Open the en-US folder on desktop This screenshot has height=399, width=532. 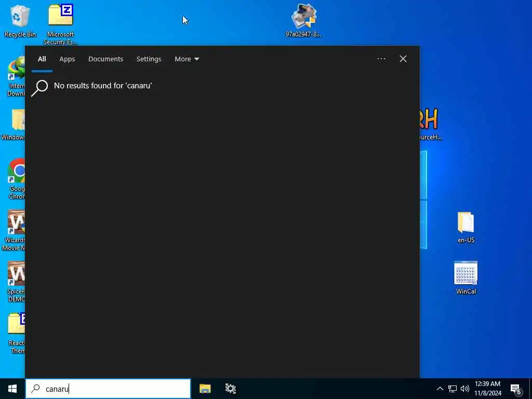coord(466,228)
